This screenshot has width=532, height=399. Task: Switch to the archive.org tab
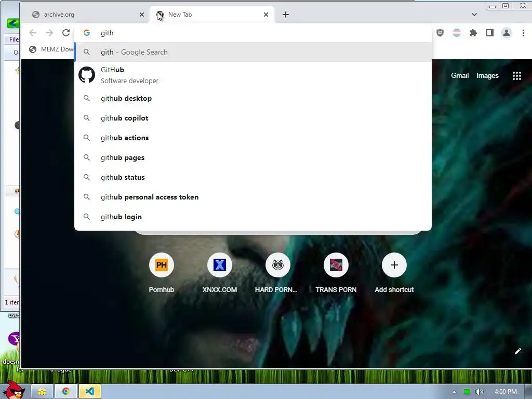(x=87, y=15)
